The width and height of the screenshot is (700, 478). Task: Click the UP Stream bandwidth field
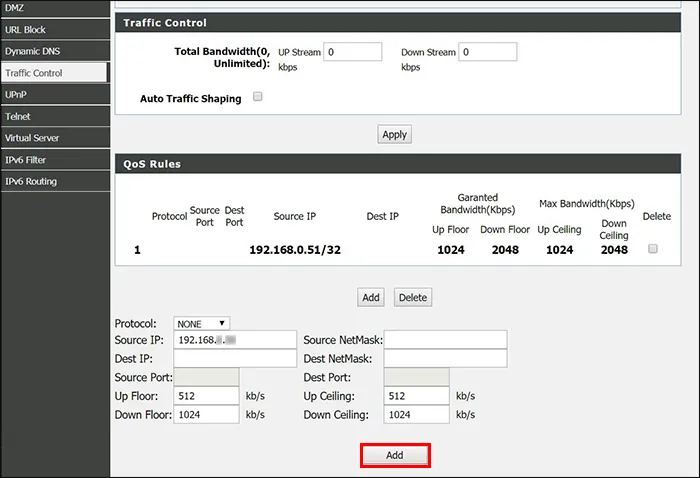point(353,52)
